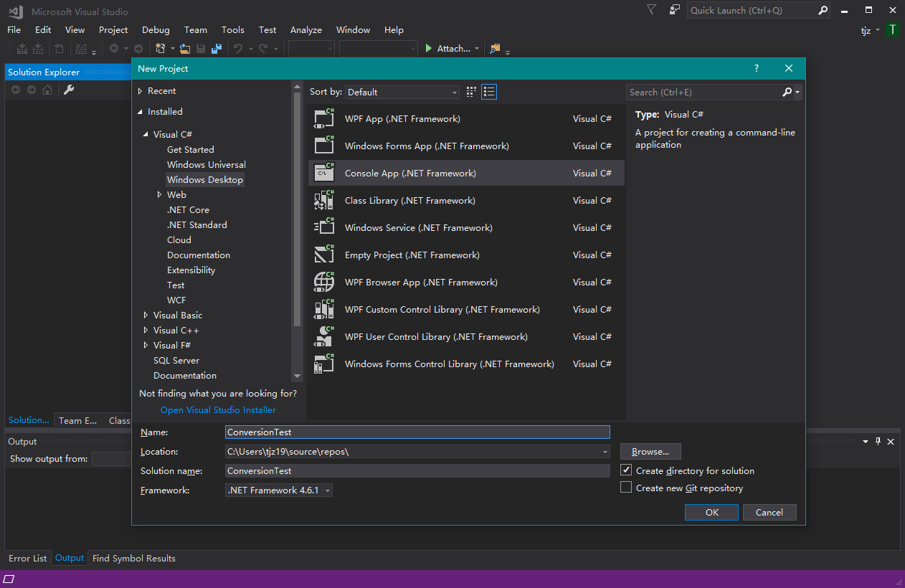Open the File menu
The height and width of the screenshot is (588, 905).
14,30
